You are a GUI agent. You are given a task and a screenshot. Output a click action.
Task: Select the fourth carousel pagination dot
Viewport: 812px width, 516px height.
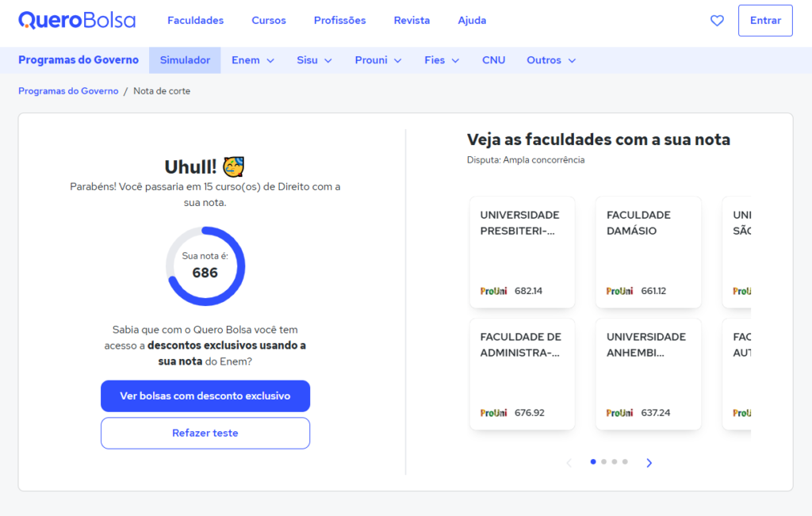pos(625,461)
